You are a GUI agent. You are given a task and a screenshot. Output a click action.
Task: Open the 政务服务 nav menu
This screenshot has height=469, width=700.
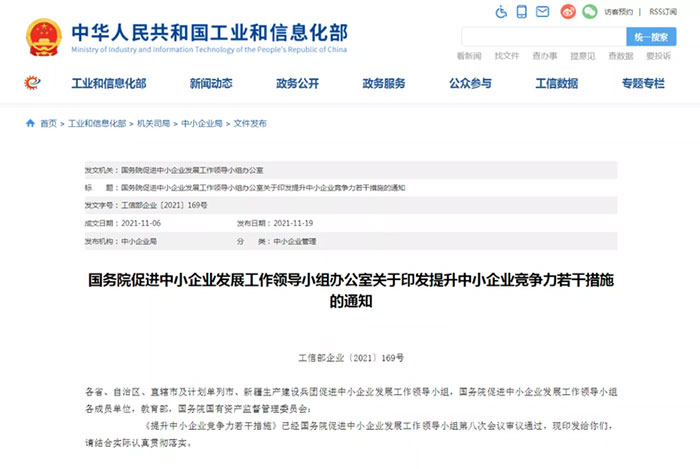click(x=384, y=83)
